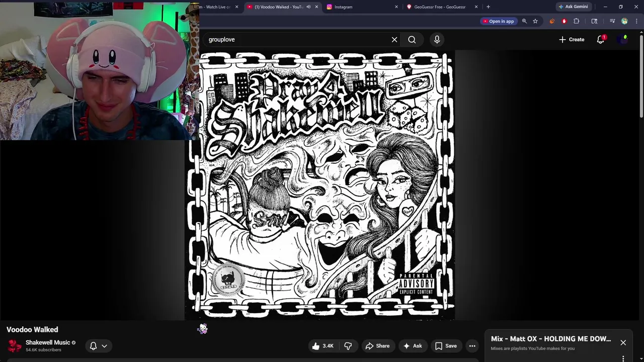
Task: Toggle Shakewell Music notification bell
Action: click(x=93, y=346)
